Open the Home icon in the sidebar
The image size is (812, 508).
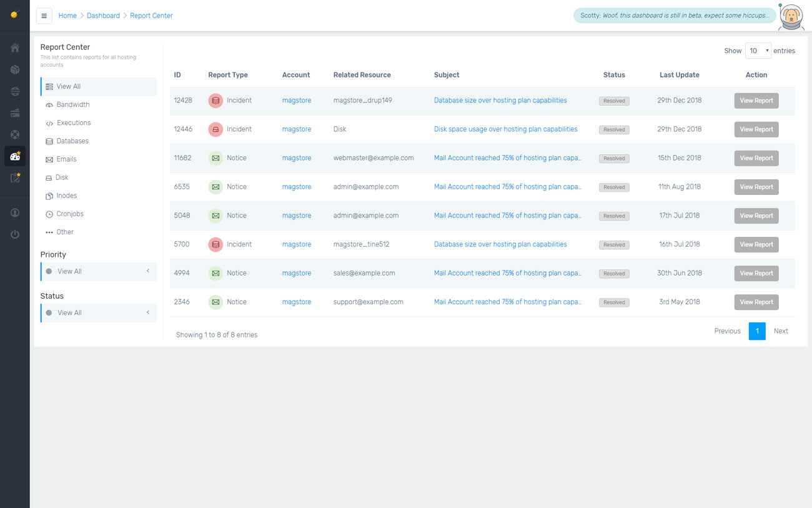coord(15,47)
